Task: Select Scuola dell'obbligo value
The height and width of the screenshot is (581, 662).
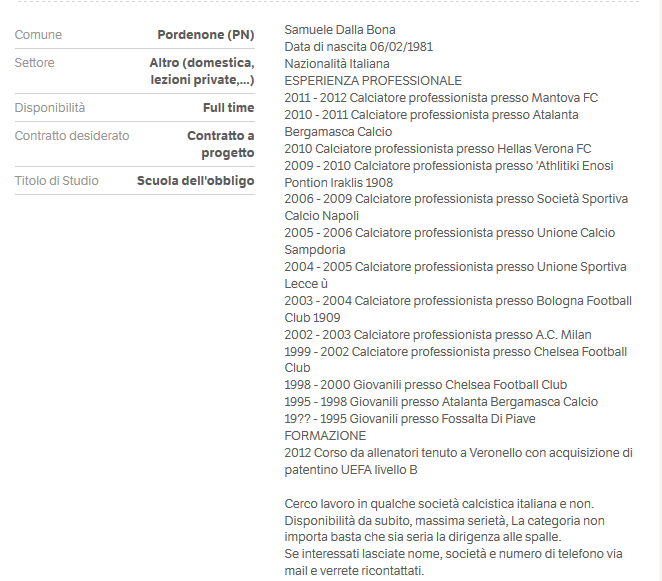Action: click(195, 181)
